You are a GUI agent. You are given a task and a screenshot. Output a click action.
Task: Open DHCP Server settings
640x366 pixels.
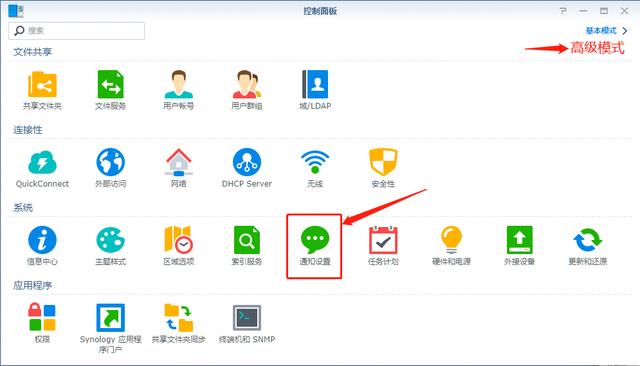pyautogui.click(x=247, y=162)
